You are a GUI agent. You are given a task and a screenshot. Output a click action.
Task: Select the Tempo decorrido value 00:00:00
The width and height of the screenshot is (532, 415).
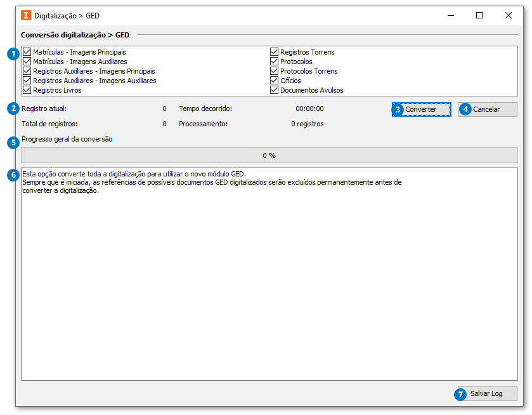pos(309,109)
